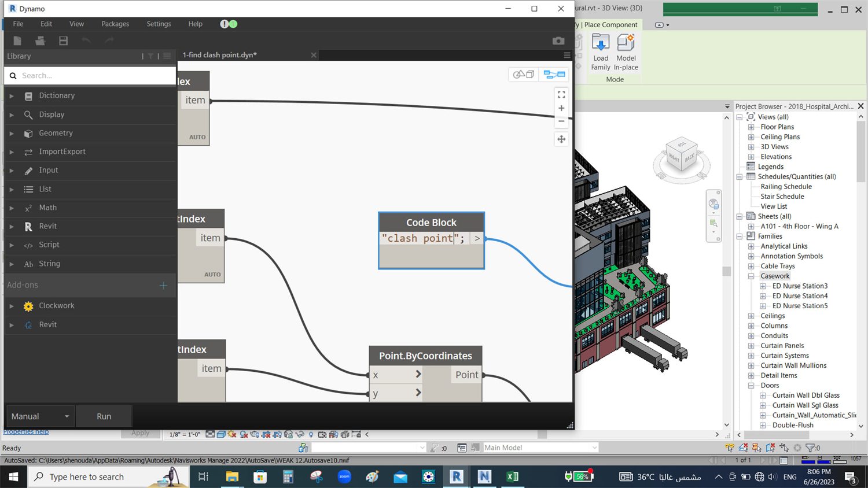Click the worksets icon in Revit status bar
868x488 pixels.
pyautogui.click(x=303, y=448)
